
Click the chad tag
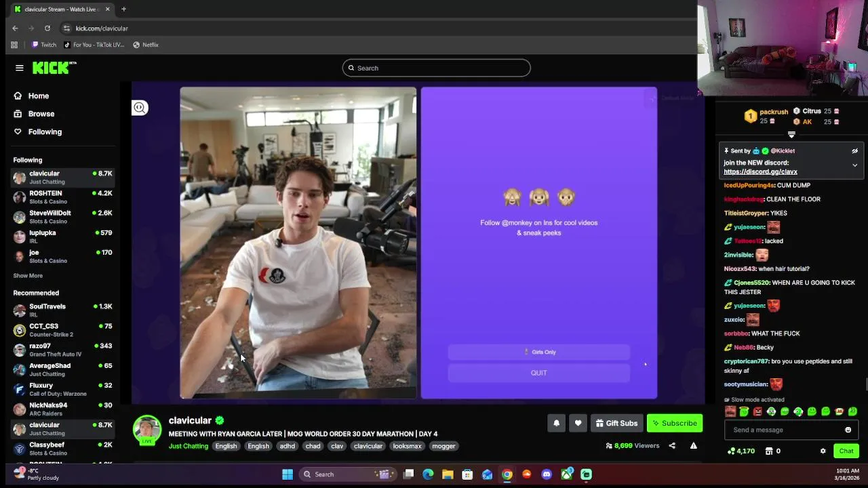313,446
